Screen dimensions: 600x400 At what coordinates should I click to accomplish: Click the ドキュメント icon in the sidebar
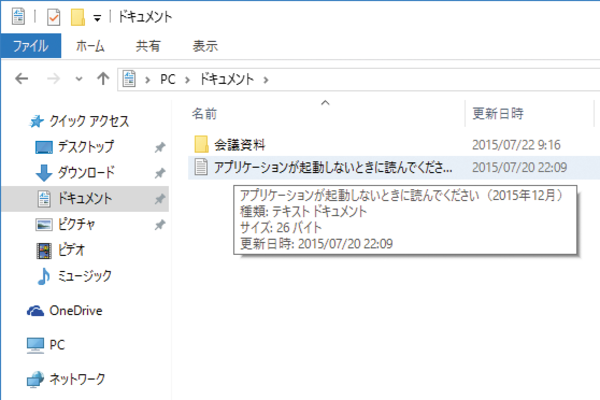coord(44,199)
